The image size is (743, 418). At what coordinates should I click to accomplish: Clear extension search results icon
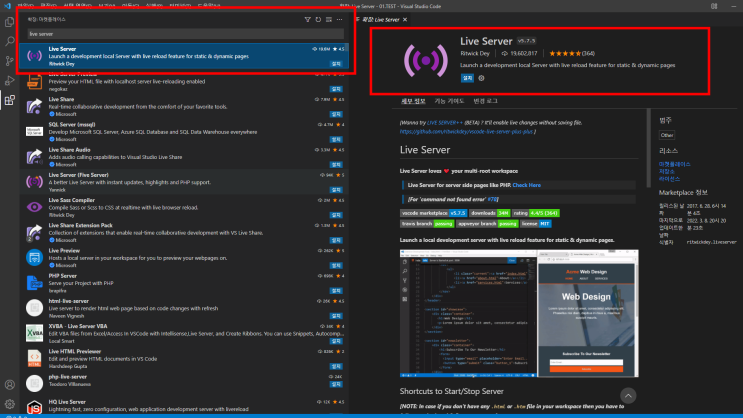pos(329,19)
